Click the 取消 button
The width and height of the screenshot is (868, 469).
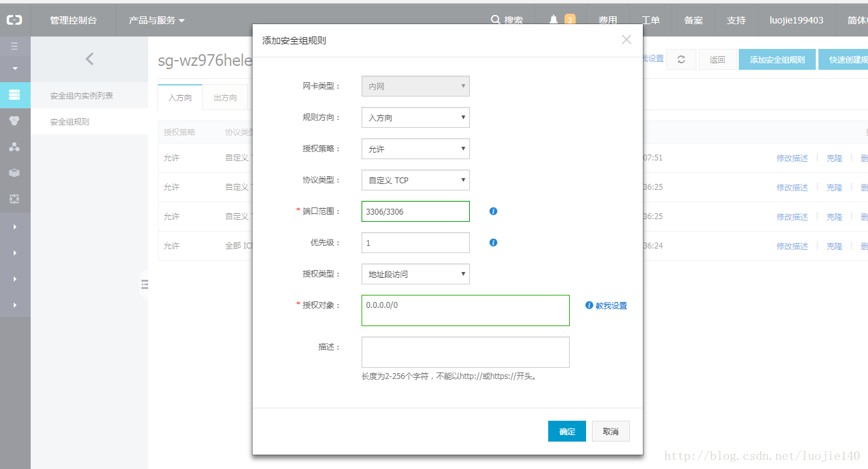611,431
